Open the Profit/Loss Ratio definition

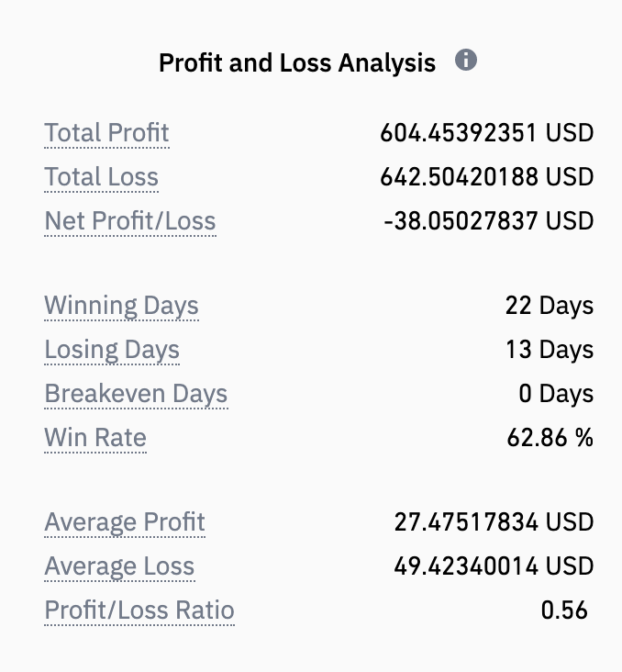pos(139,610)
